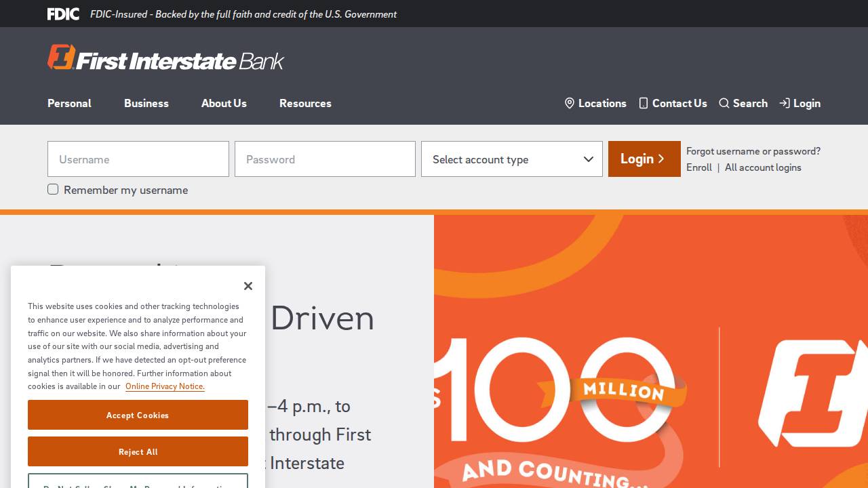Click the FDIC logo in the top banner
Image resolution: width=868 pixels, height=488 pixels.
tap(63, 14)
